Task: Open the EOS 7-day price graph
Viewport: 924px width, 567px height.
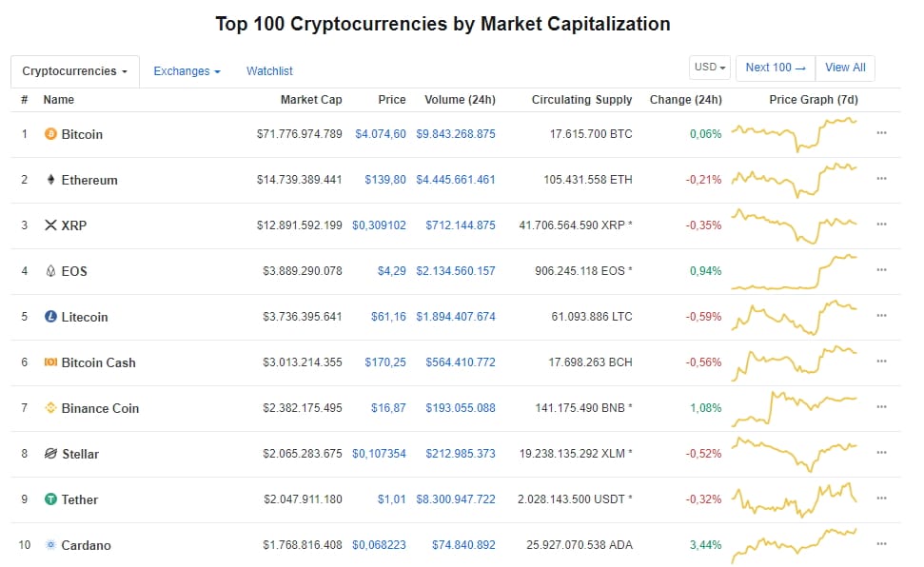Action: click(x=795, y=271)
